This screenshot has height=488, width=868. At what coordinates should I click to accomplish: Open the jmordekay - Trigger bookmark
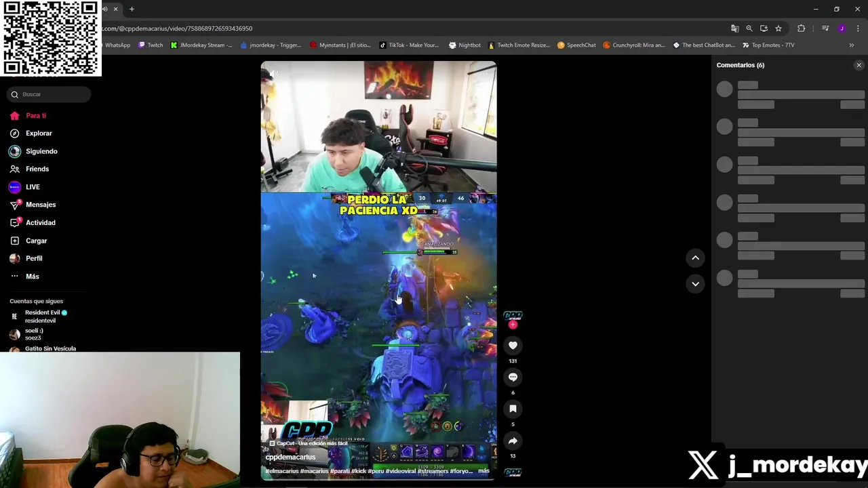click(x=271, y=45)
